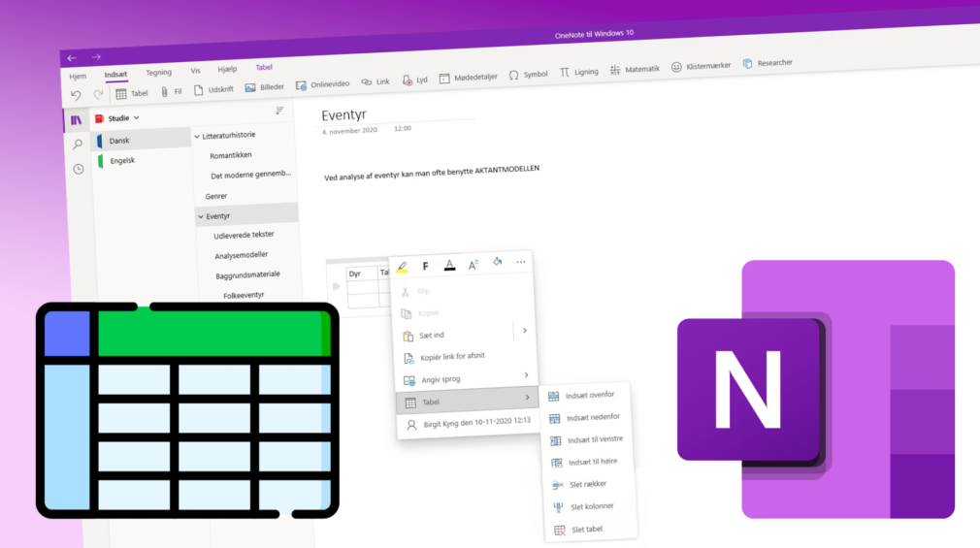Choose Indsæt til højre
The image size is (980, 548).
(x=593, y=463)
